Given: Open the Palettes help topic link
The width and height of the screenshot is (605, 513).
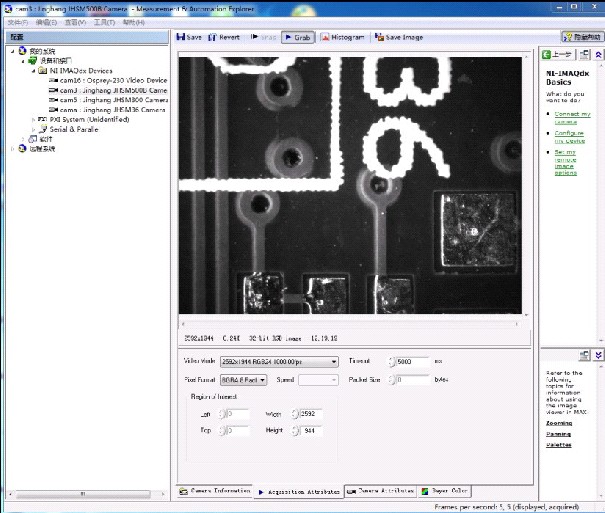Looking at the screenshot, I should coord(558,445).
